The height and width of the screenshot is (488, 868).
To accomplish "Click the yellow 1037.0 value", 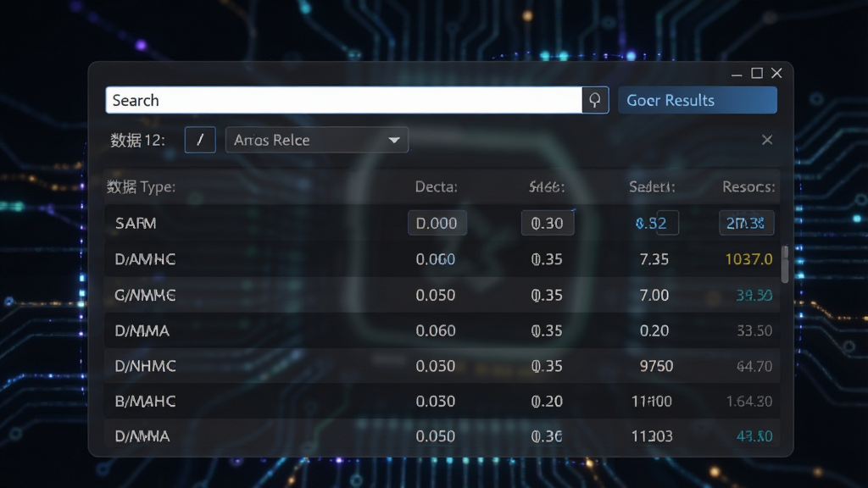I will [748, 259].
